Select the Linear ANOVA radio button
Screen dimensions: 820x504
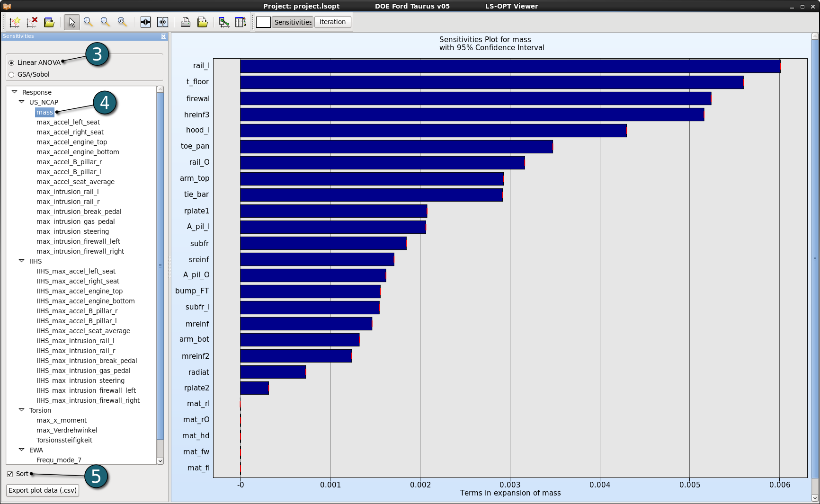click(x=11, y=62)
